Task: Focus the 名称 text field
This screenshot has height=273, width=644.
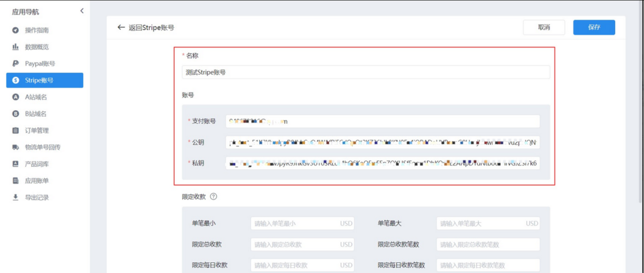Action: (365, 72)
